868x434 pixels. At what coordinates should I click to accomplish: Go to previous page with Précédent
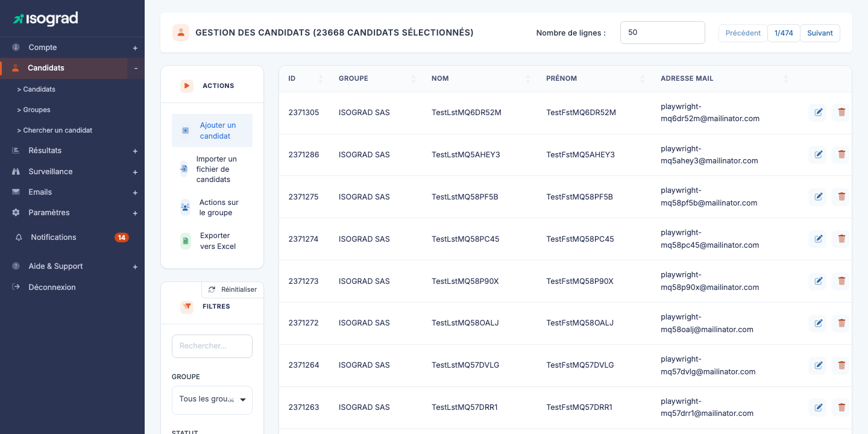click(743, 33)
